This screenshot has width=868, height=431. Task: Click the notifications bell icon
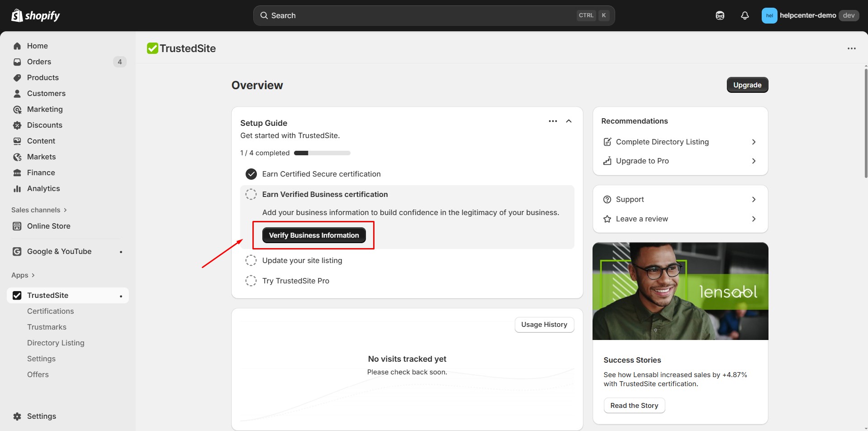pos(745,15)
